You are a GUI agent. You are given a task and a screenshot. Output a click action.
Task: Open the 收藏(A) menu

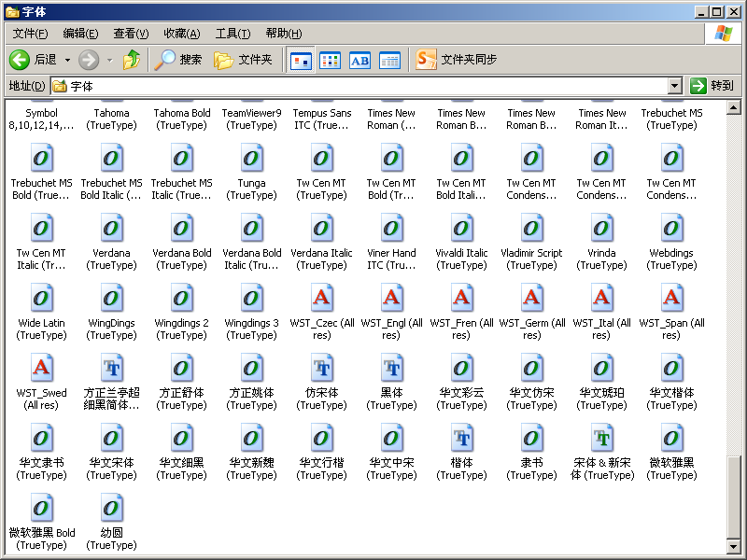click(181, 34)
